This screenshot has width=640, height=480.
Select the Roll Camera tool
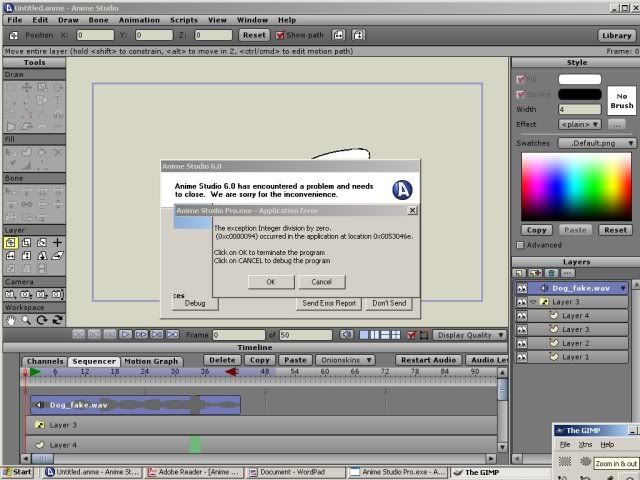coord(42,294)
